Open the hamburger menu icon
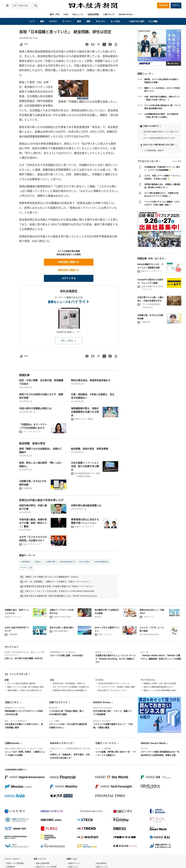The height and width of the screenshot is (868, 186). click(7, 5)
